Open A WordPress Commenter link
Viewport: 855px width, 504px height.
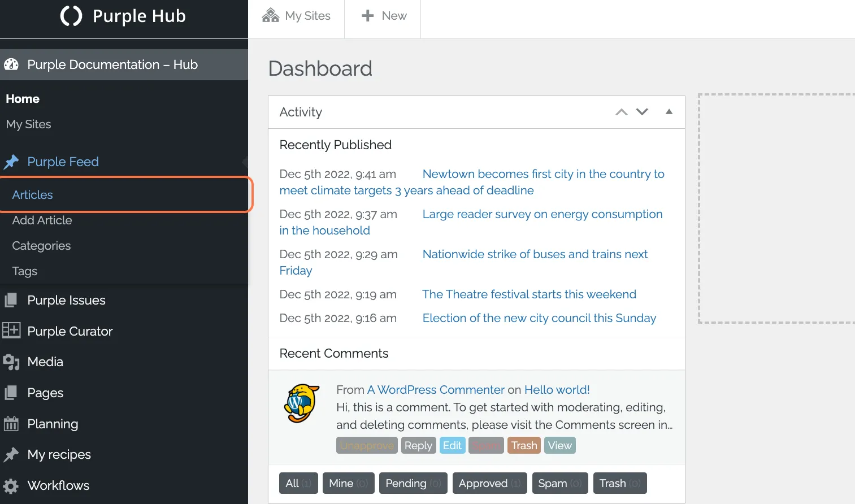tap(436, 390)
